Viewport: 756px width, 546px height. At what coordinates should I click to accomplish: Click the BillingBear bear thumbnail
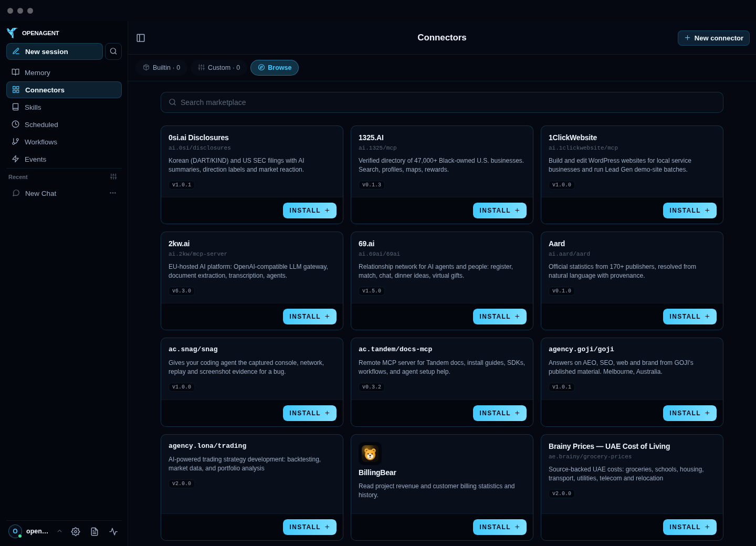[370, 454]
